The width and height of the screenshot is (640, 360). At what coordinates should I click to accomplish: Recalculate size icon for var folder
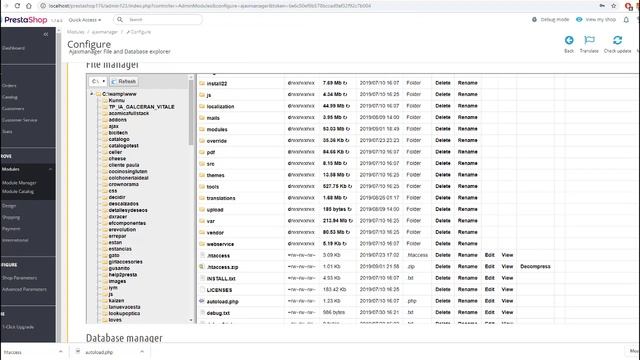pos(351,221)
